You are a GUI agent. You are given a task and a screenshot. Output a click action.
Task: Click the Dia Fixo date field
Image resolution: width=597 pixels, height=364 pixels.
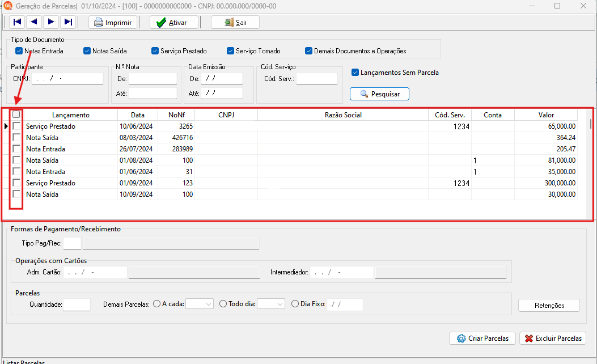(345, 304)
